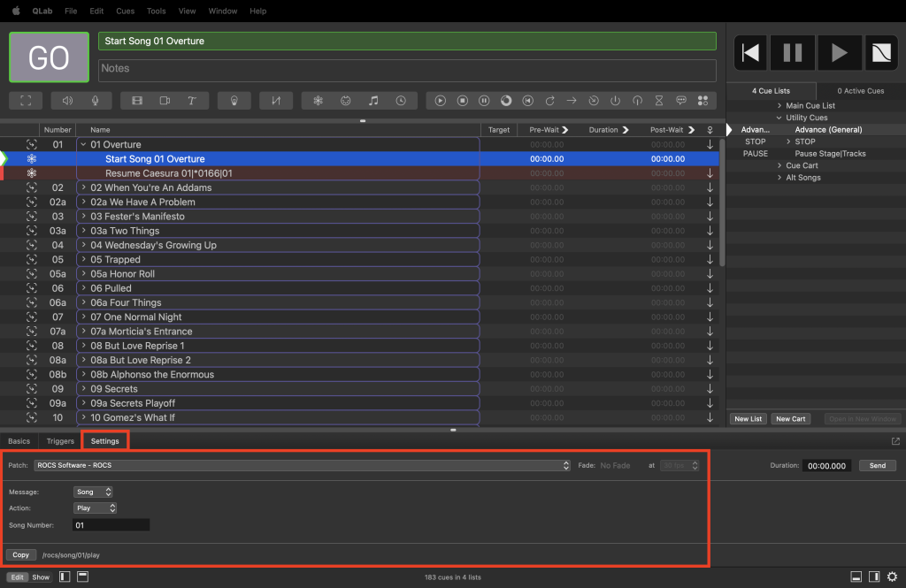Add a Camera cue from the toolbar
Screen dimensions: 906x588
pyautogui.click(x=165, y=101)
